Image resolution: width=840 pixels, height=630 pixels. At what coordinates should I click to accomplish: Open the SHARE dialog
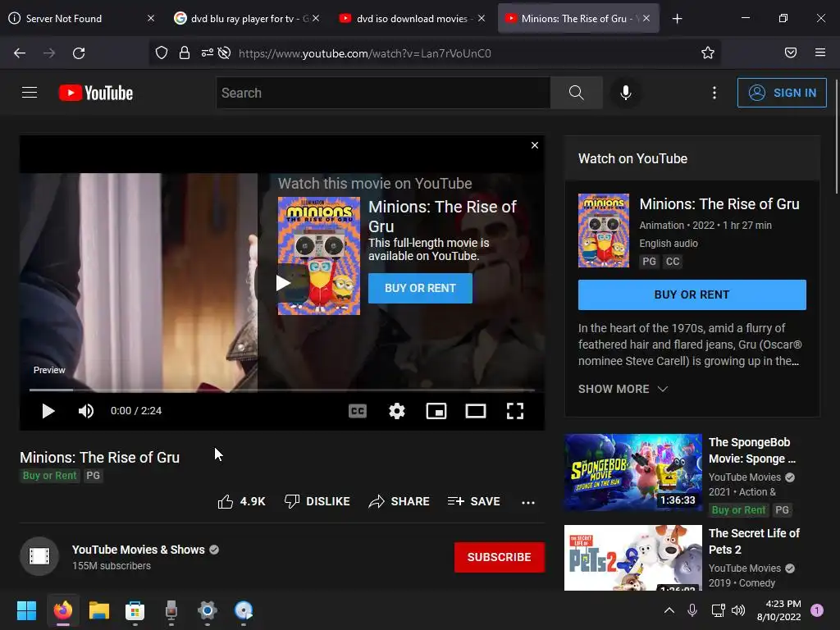pyautogui.click(x=399, y=501)
